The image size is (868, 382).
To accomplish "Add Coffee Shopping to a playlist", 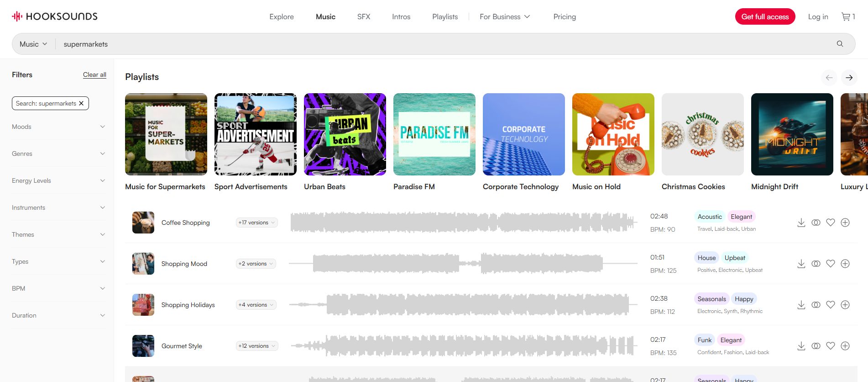I will point(845,223).
